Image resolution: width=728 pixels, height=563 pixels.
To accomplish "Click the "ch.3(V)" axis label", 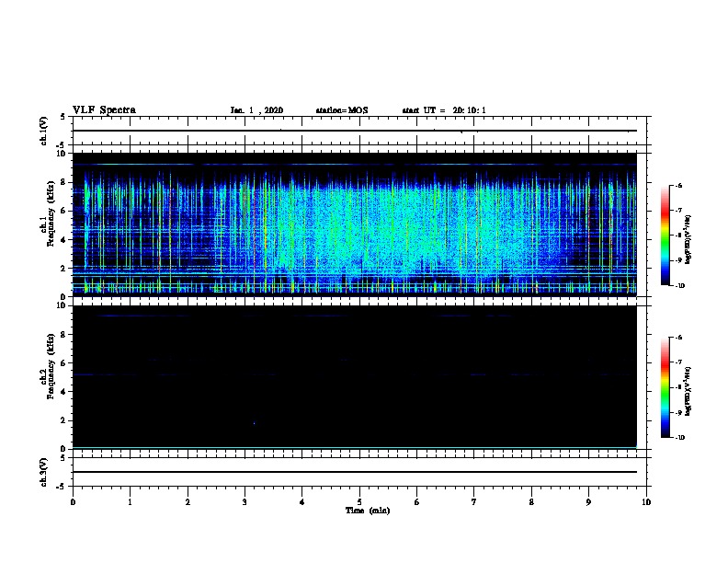I will (44, 472).
